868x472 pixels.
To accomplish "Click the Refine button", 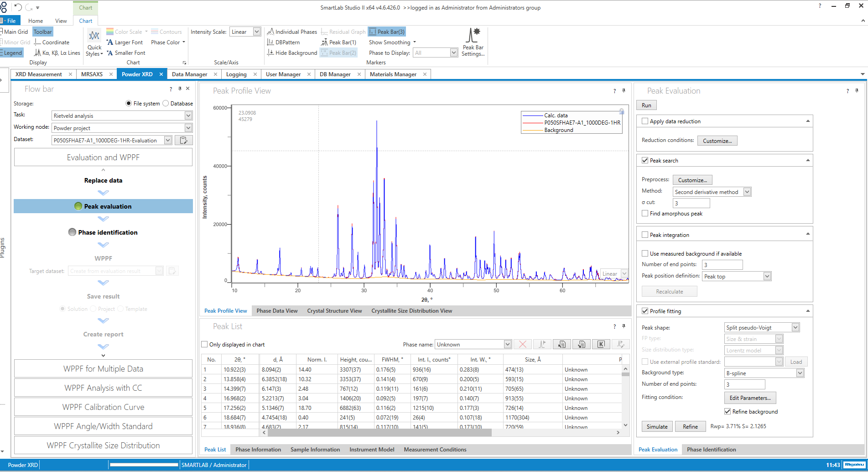I will point(690,426).
